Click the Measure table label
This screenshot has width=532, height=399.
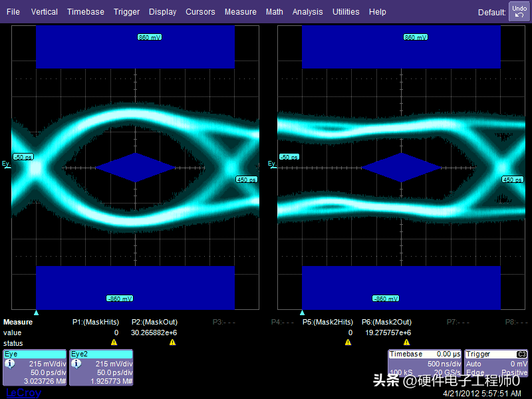(x=18, y=322)
